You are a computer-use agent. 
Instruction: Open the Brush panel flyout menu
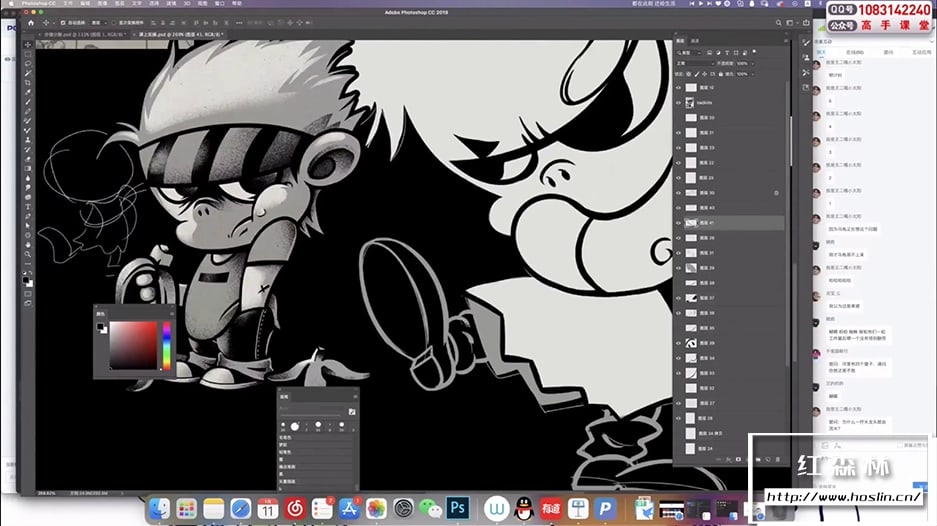point(356,396)
